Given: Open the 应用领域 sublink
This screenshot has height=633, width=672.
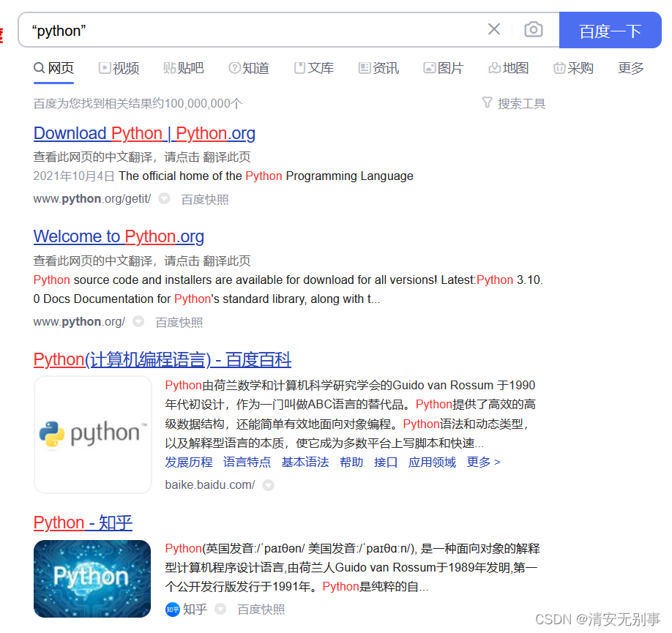Looking at the screenshot, I should click(x=432, y=462).
